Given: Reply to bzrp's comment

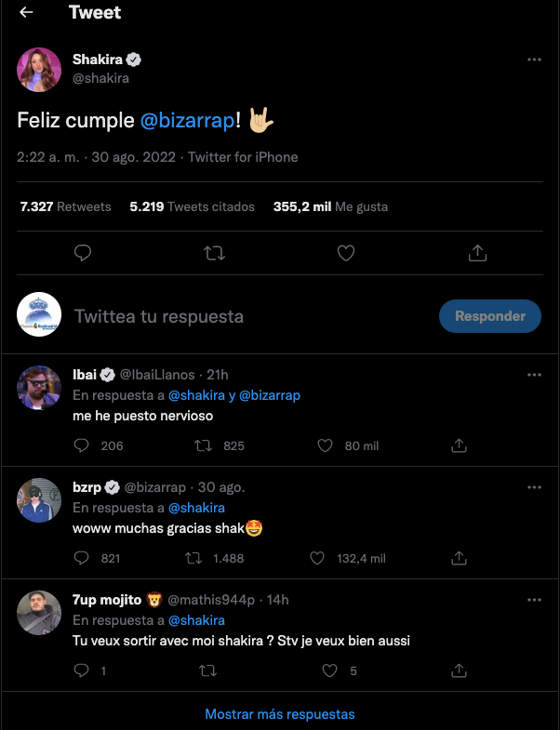Looking at the screenshot, I should [82, 558].
